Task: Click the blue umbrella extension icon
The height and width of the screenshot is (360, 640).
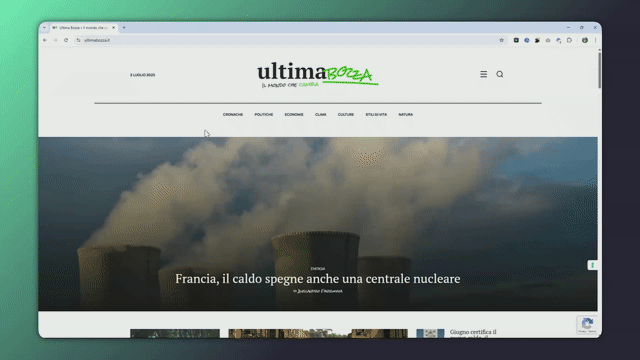Action: tap(559, 40)
